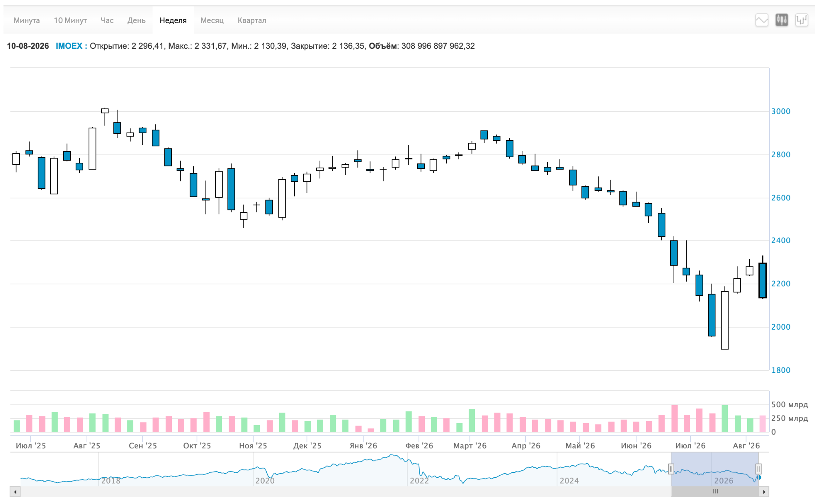Click the Ноя '25 time axis label

pos(253,446)
